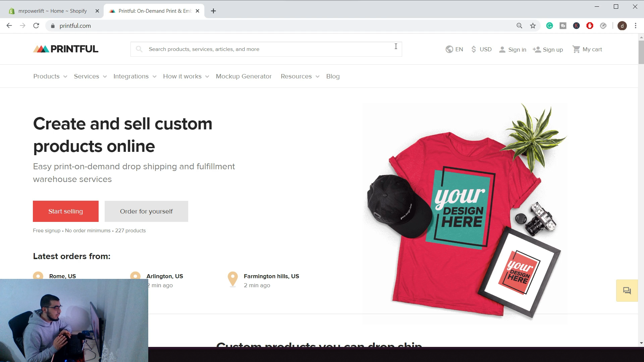
Task: Open the Blog menu item
Action: pos(333,76)
